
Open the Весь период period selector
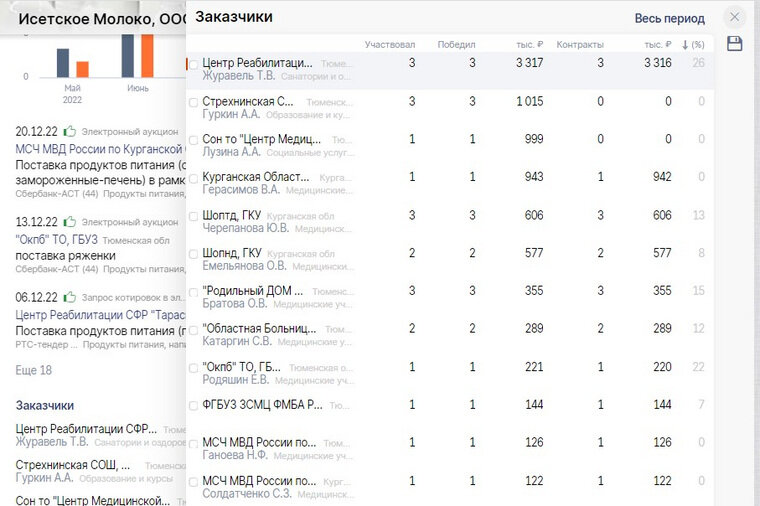point(669,18)
